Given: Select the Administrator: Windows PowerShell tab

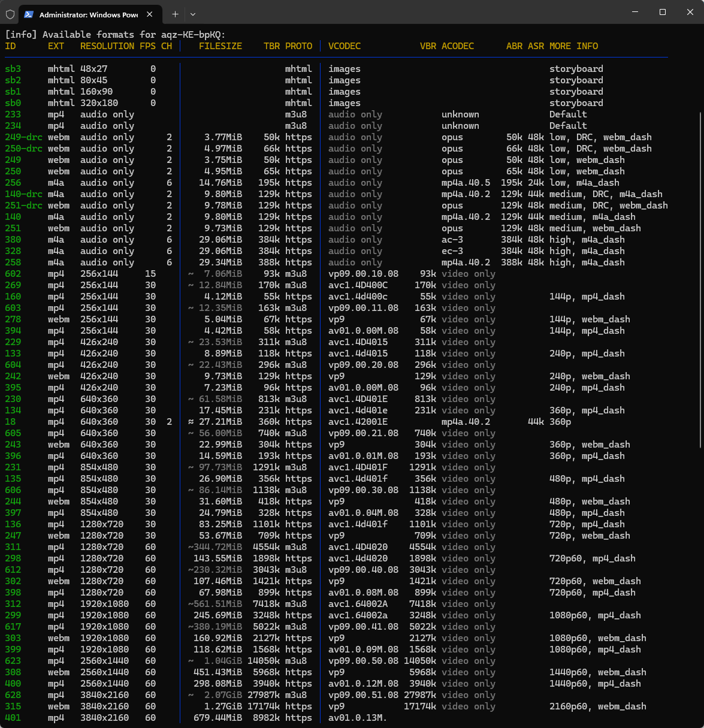Looking at the screenshot, I should pyautogui.click(x=90, y=14).
